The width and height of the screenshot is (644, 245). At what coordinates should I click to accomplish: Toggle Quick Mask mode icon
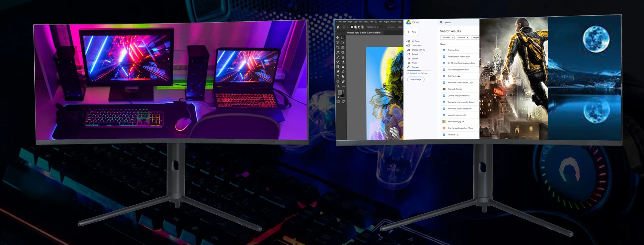coord(338,101)
